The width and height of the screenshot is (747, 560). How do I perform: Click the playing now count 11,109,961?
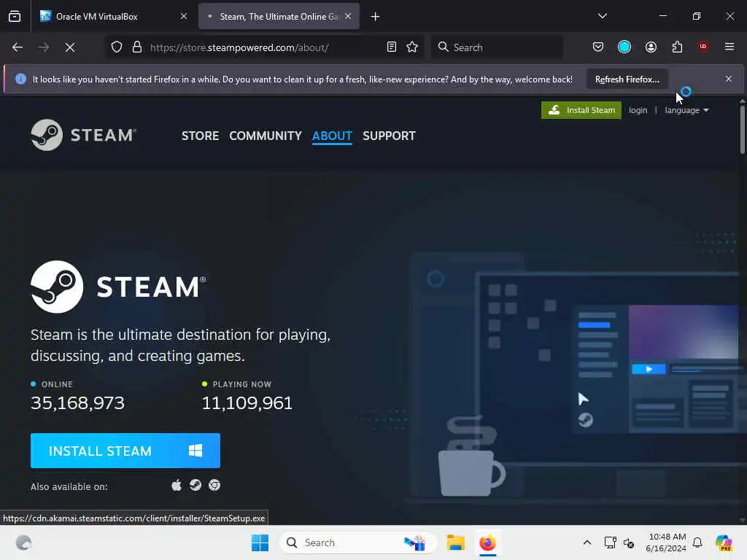click(x=247, y=403)
